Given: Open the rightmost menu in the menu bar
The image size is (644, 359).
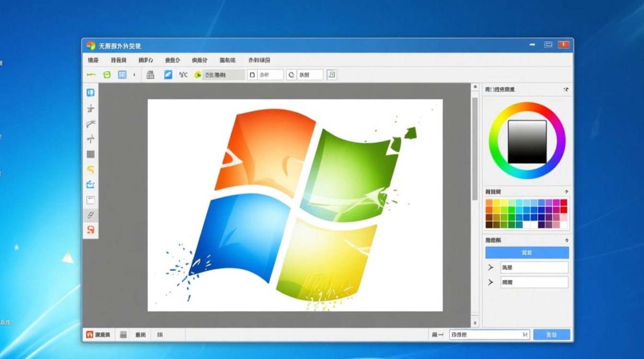Looking at the screenshot, I should tap(259, 60).
